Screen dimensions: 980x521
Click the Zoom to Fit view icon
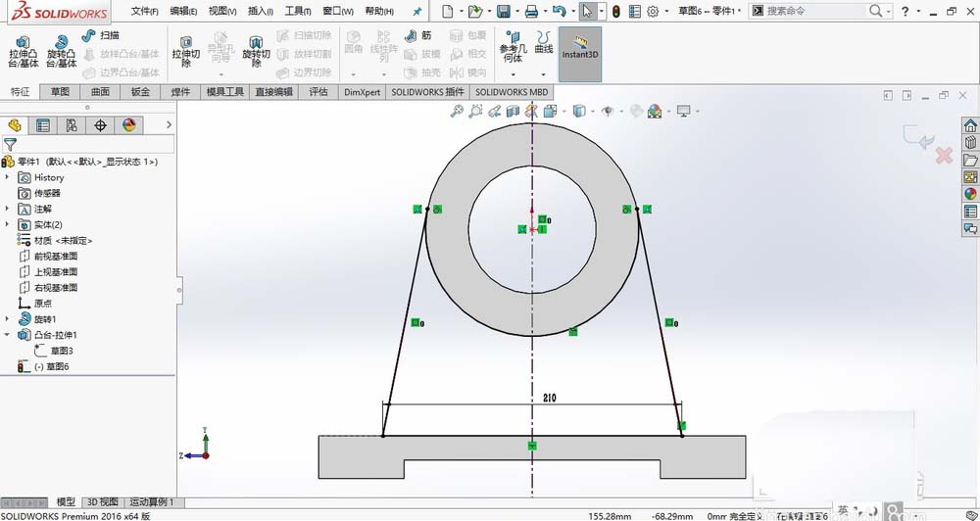click(457, 112)
